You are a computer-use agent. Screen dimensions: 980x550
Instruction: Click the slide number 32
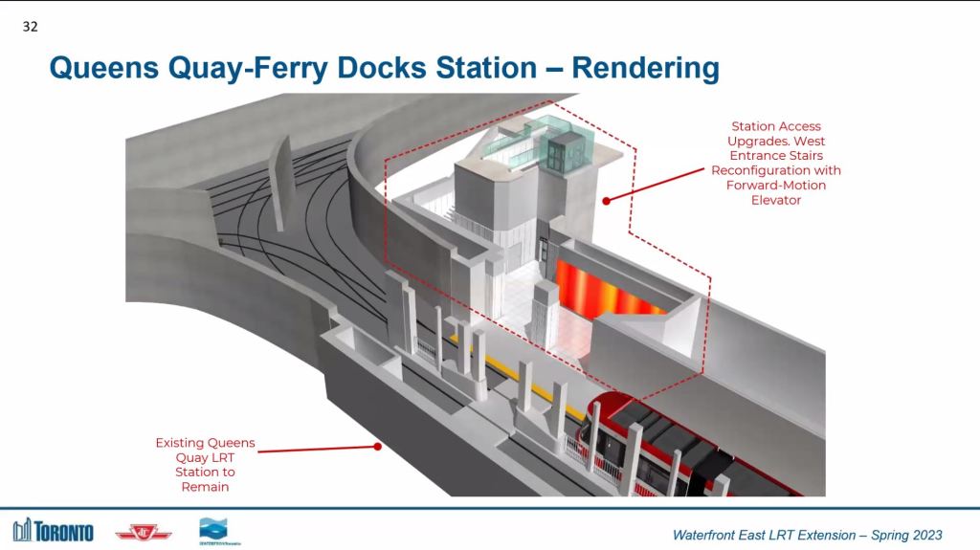point(30,27)
